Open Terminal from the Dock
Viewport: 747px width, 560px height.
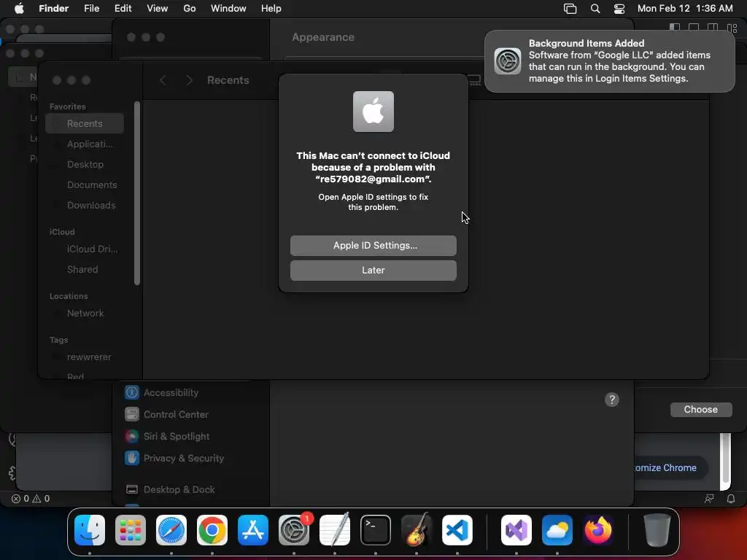[376, 530]
